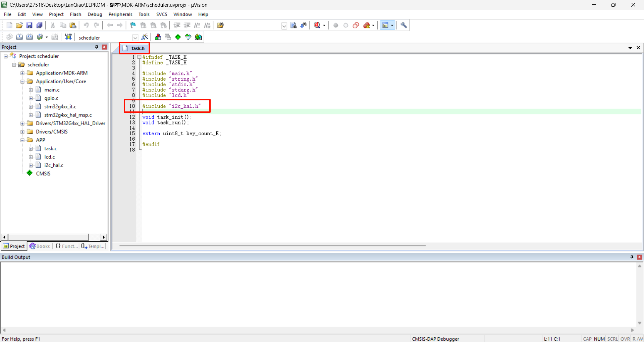Select main.c in project tree
Screen dimensions: 644x342
(52, 90)
